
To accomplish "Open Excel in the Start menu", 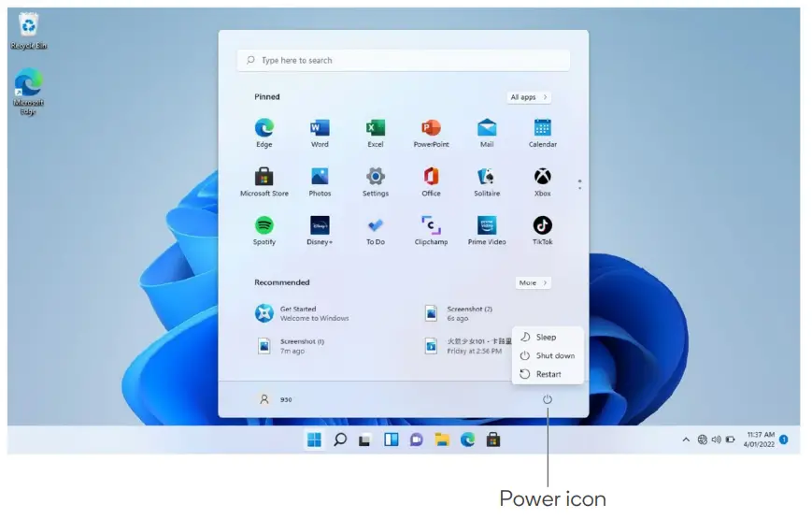I will point(376,133).
